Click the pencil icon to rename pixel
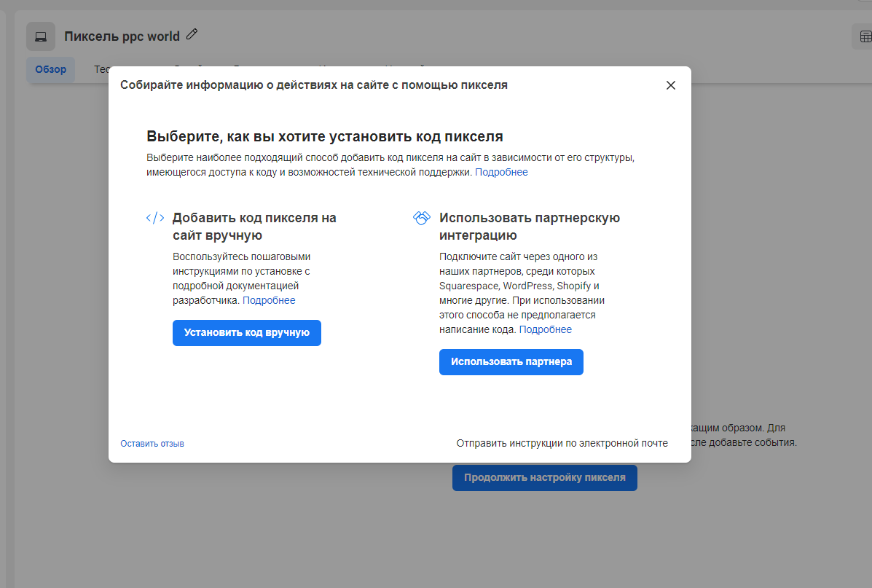 click(x=192, y=34)
